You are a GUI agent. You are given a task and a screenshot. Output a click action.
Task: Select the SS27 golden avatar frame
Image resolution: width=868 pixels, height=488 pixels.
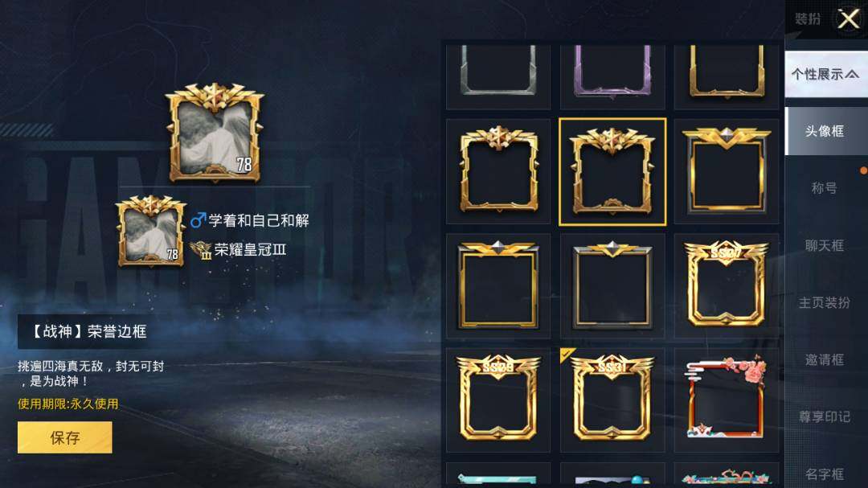pyautogui.click(x=727, y=285)
